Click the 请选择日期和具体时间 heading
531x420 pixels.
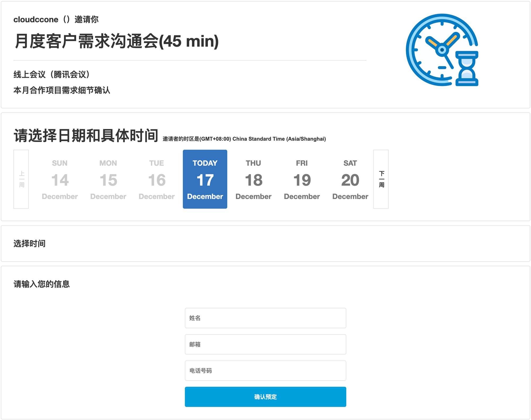(x=86, y=135)
